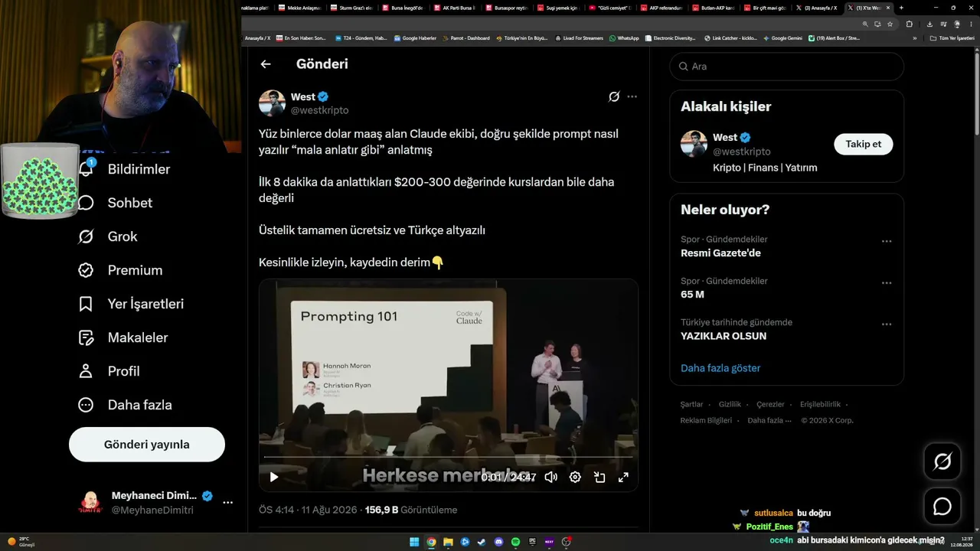The height and width of the screenshot is (551, 980).
Task: Open the Windows Start menu
Action: (x=414, y=542)
